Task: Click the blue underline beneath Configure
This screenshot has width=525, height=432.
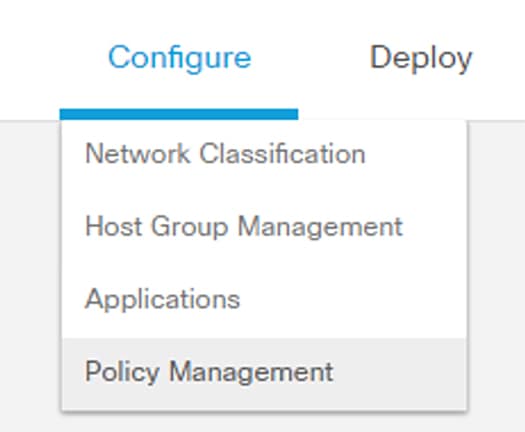Action: tap(179, 114)
